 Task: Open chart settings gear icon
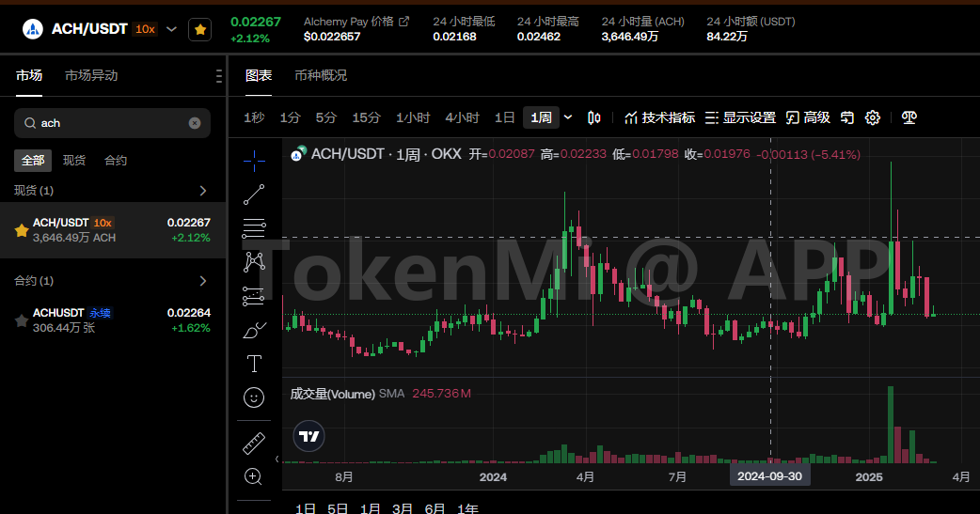pyautogui.click(x=872, y=117)
